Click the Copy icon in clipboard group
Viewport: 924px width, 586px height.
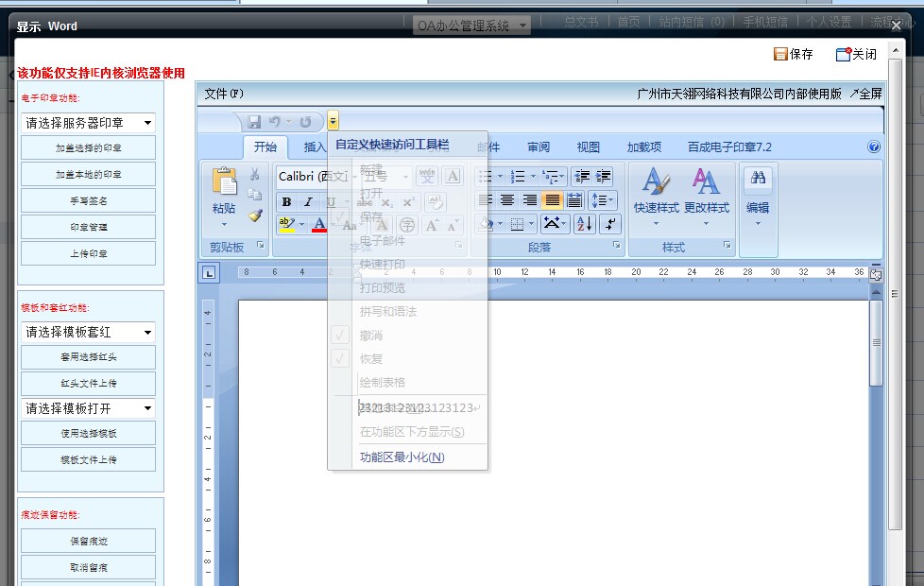254,195
